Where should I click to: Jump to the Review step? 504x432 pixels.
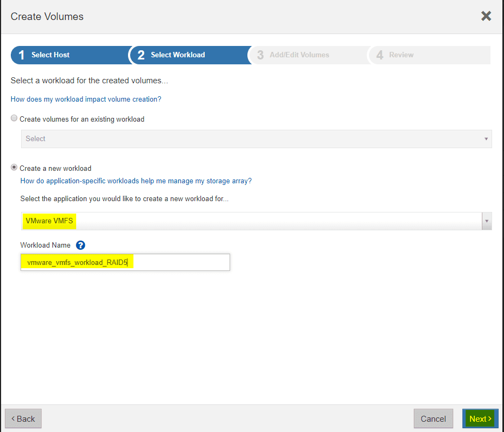click(x=401, y=55)
